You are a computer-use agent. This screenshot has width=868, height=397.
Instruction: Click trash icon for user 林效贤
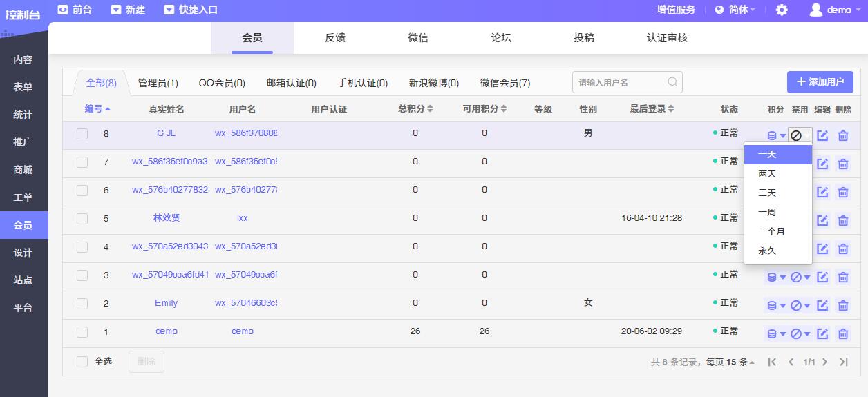point(843,220)
